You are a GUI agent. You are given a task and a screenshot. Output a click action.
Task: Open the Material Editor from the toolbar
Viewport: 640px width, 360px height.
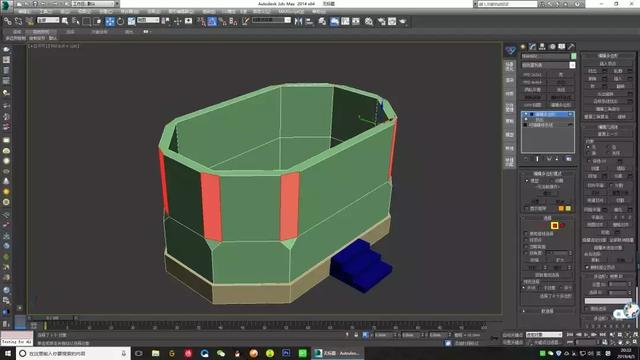[x=369, y=21]
